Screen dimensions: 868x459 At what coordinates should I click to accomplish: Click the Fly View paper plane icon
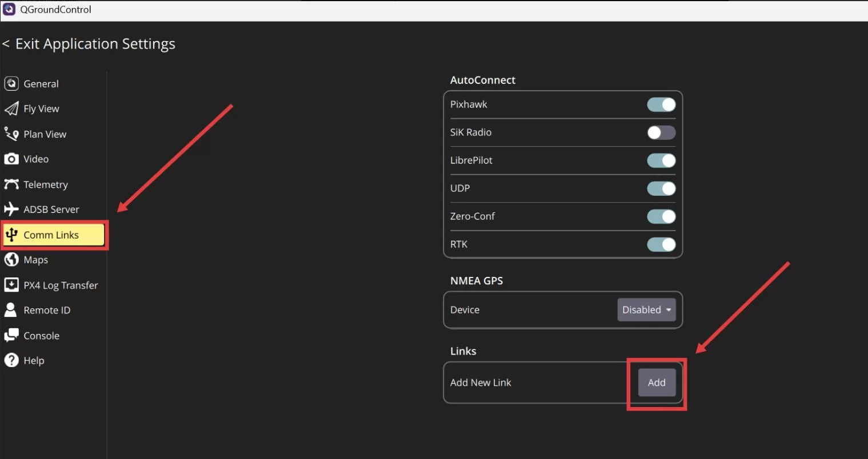click(11, 108)
